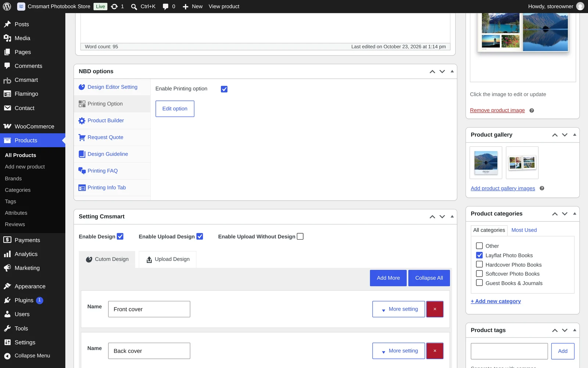Click the storeowner avatar icon
This screenshot has width=588, height=368.
pos(580,6)
